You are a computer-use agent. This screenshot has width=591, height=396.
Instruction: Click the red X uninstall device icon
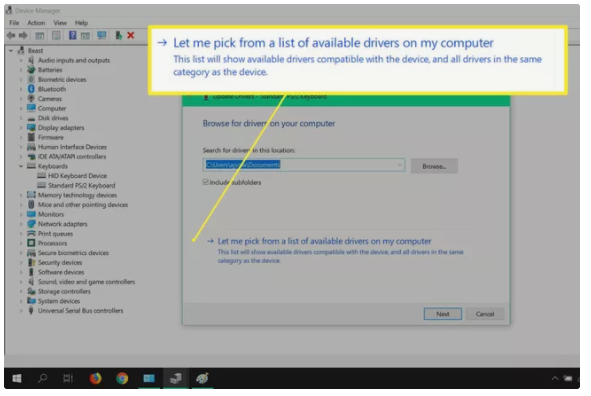coord(131,35)
